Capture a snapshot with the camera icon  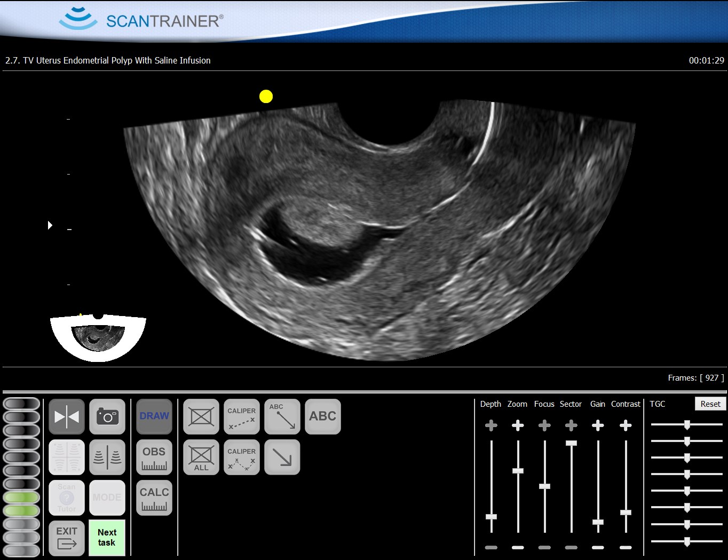[107, 416]
